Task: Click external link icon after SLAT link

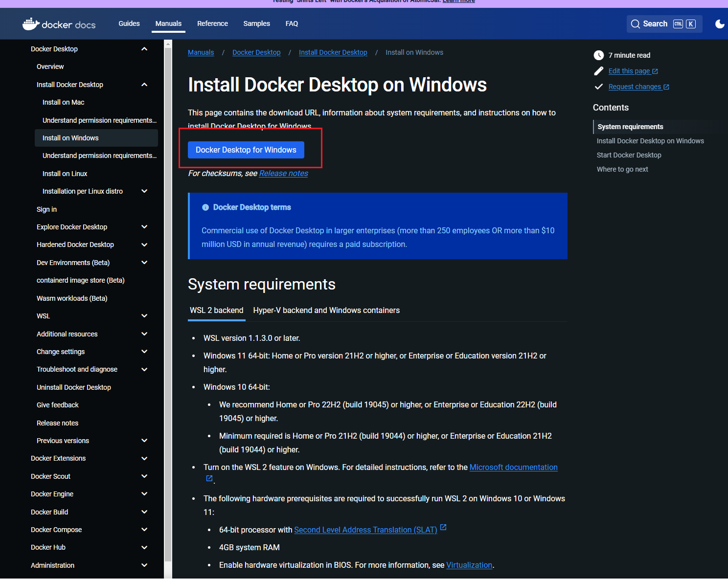Action: click(443, 527)
